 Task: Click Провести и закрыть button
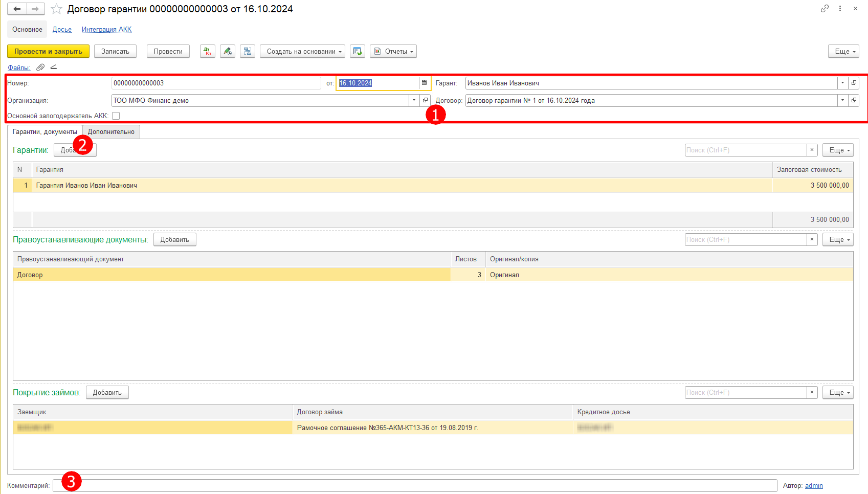tap(49, 51)
